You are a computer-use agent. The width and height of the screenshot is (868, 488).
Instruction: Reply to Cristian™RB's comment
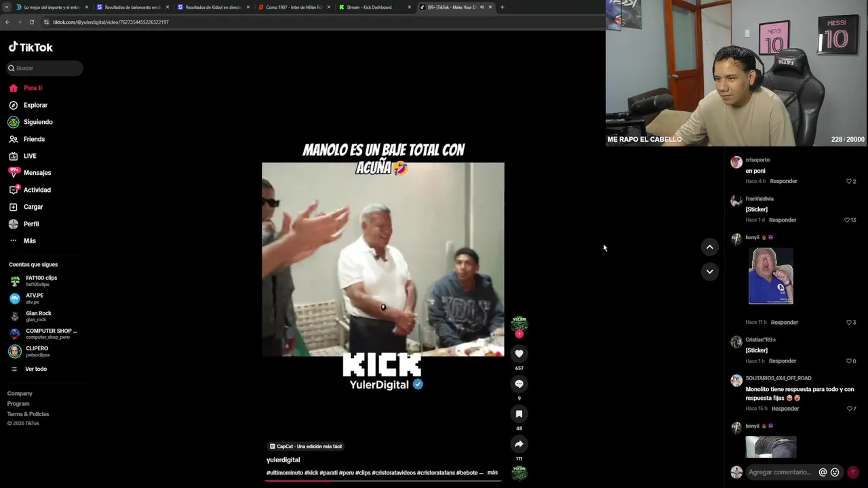(783, 361)
